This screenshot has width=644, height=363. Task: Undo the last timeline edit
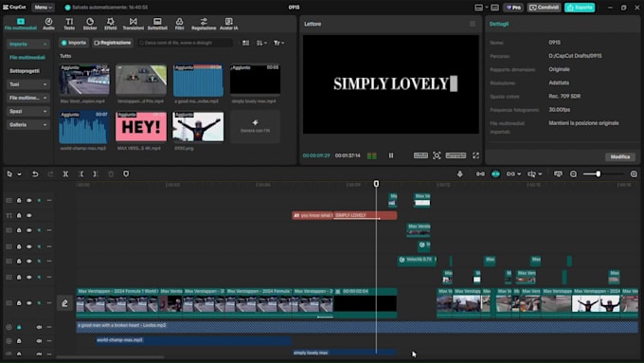click(35, 173)
